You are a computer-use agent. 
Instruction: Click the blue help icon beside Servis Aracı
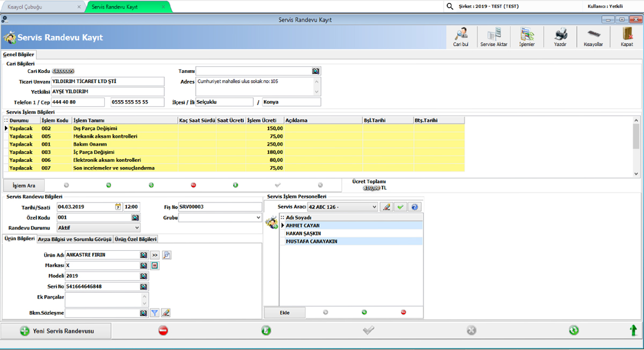click(414, 206)
